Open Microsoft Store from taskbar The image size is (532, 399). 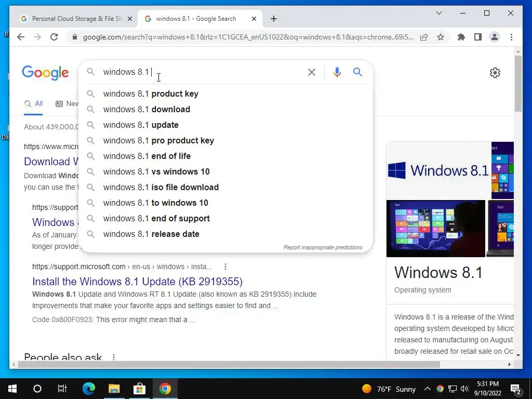[139, 389]
